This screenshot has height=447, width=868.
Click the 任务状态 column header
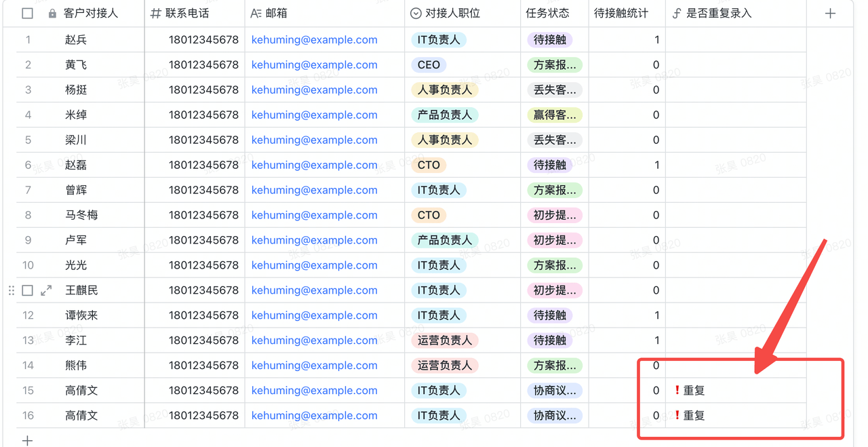(x=547, y=14)
